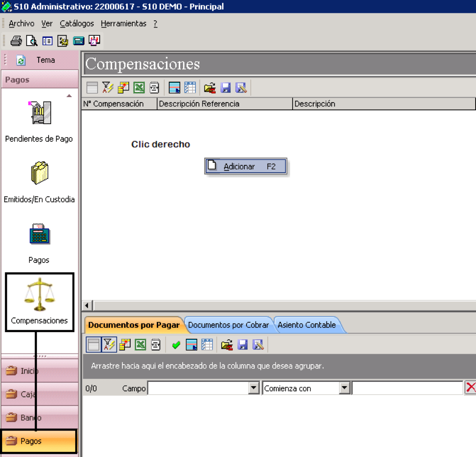
Task: Click the horizontal scrollbar left arrow
Action: click(x=87, y=305)
